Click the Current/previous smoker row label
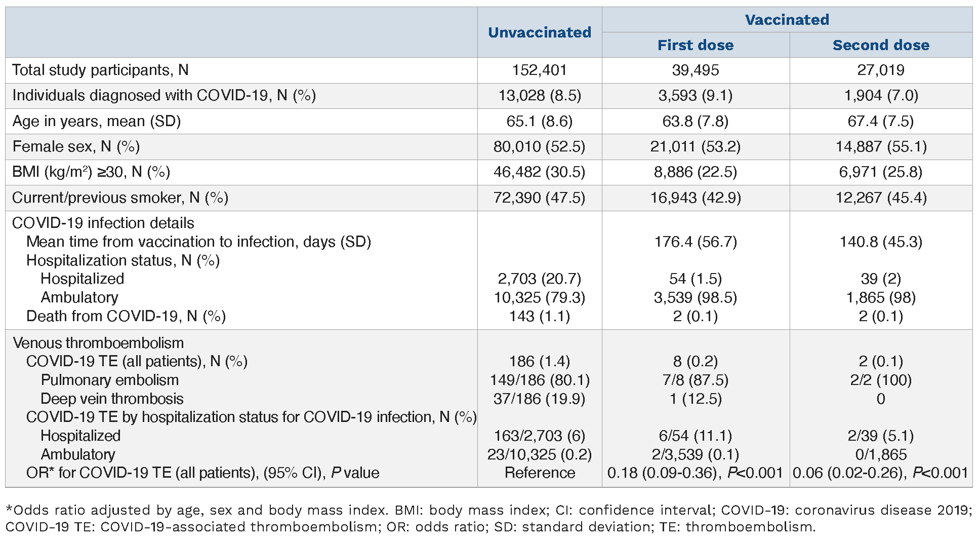Screen dimensions: 980x540 (x=120, y=198)
